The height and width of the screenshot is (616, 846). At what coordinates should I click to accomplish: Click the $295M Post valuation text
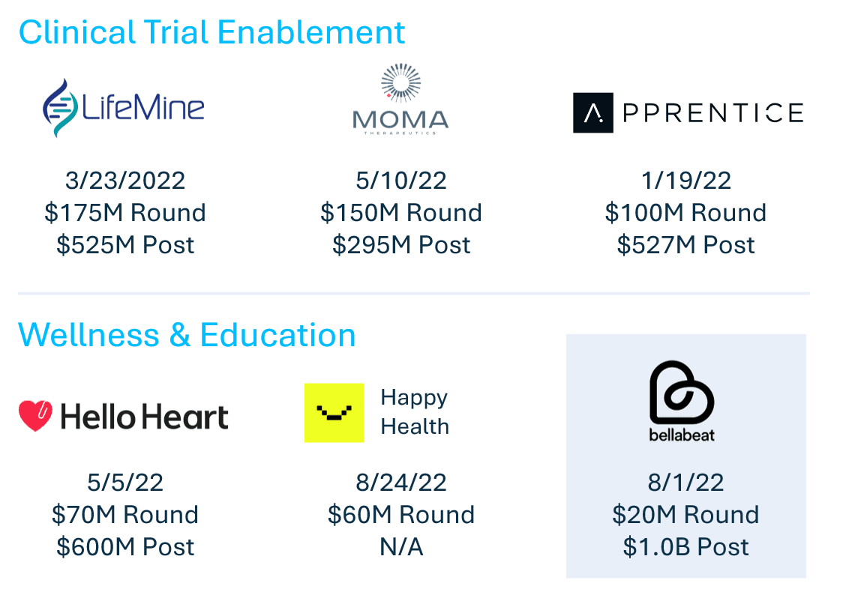[401, 244]
